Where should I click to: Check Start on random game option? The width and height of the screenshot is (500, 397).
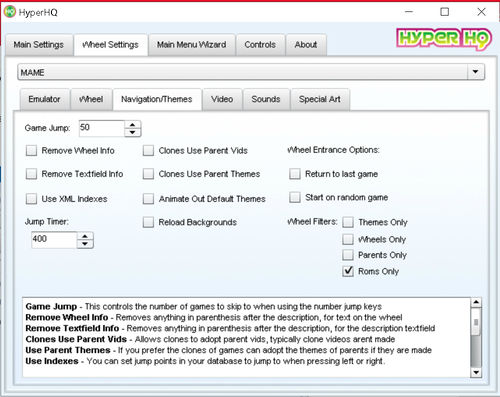(x=295, y=197)
